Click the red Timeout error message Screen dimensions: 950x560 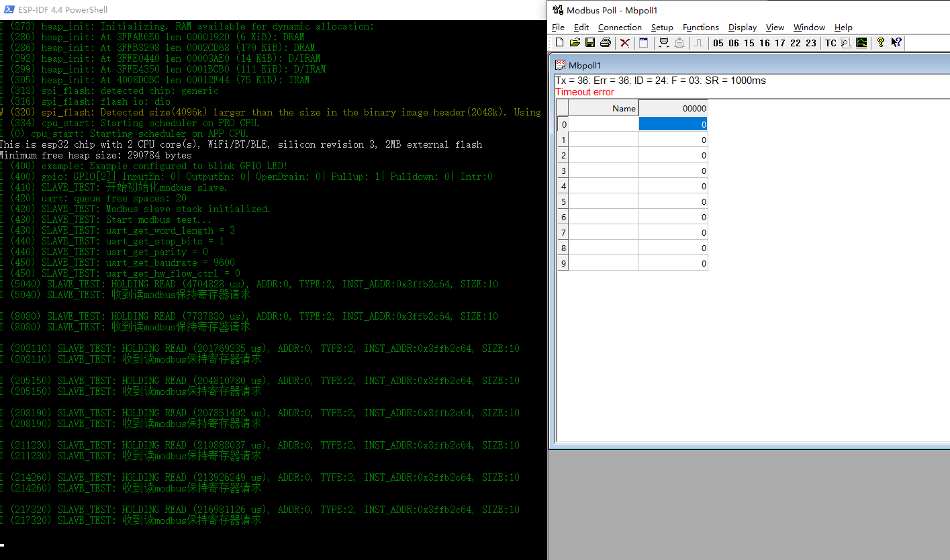pos(584,92)
